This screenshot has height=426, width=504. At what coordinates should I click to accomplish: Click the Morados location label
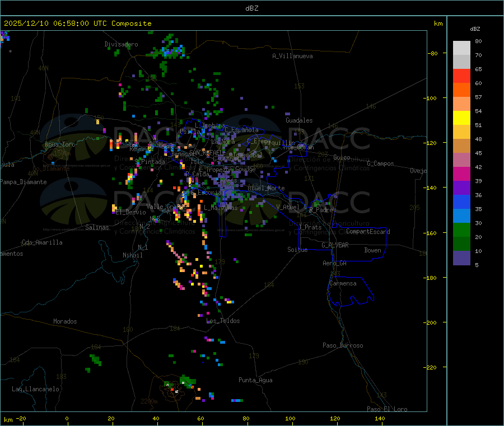(x=65, y=321)
